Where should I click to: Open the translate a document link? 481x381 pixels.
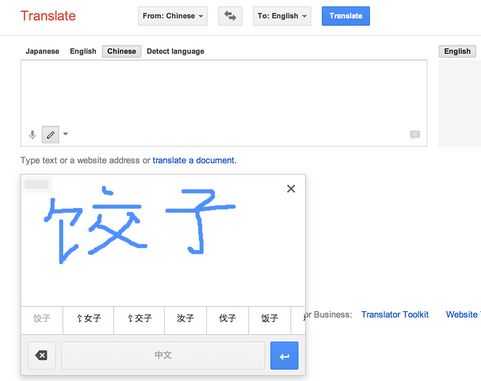(x=194, y=160)
